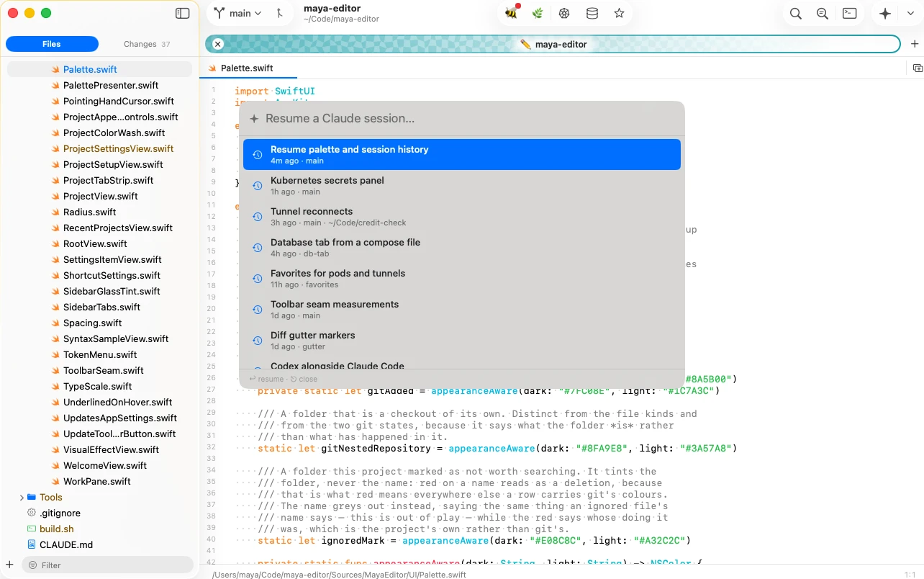Image resolution: width=924 pixels, height=579 pixels.
Task: Switch to the Changes 37 tab
Action: pos(147,44)
